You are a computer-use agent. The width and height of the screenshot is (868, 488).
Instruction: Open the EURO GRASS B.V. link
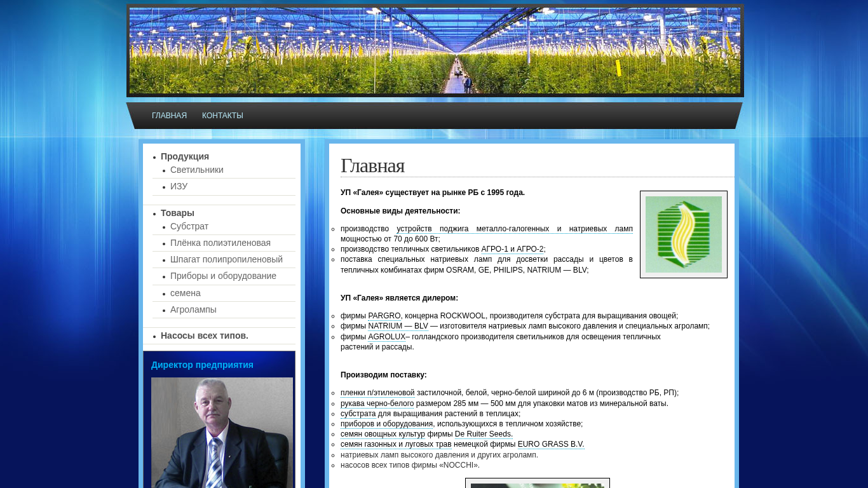pyautogui.click(x=551, y=444)
